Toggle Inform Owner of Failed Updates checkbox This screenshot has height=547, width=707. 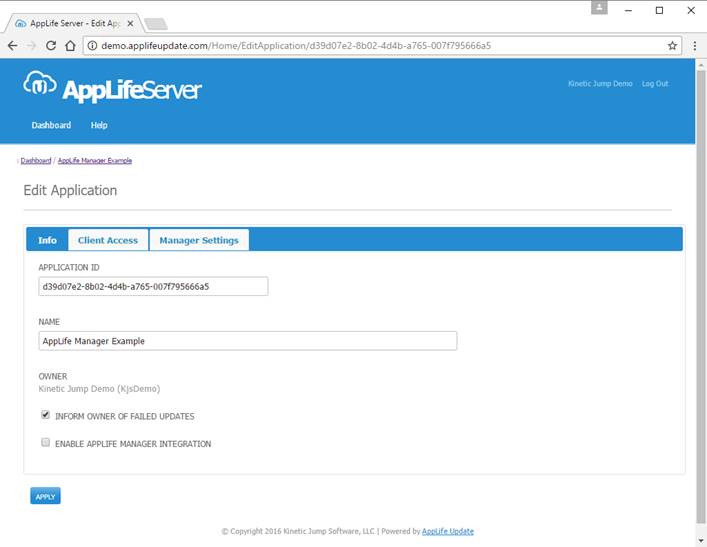[x=46, y=414]
